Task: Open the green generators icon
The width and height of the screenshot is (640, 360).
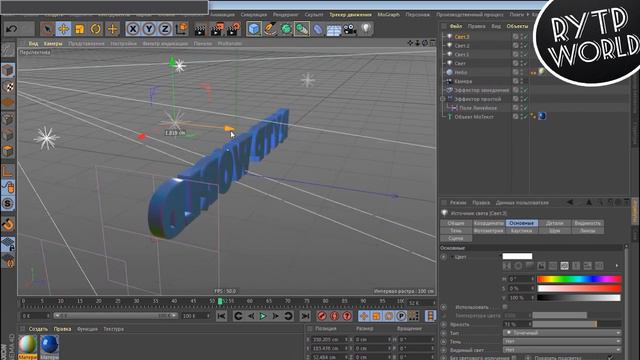Action: pyautogui.click(x=286, y=29)
